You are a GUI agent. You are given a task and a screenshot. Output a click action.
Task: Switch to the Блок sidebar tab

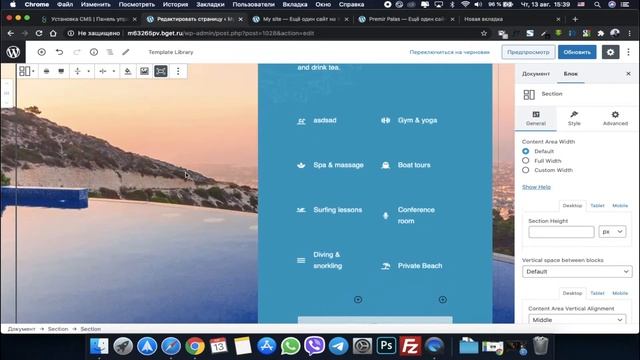(x=571, y=74)
